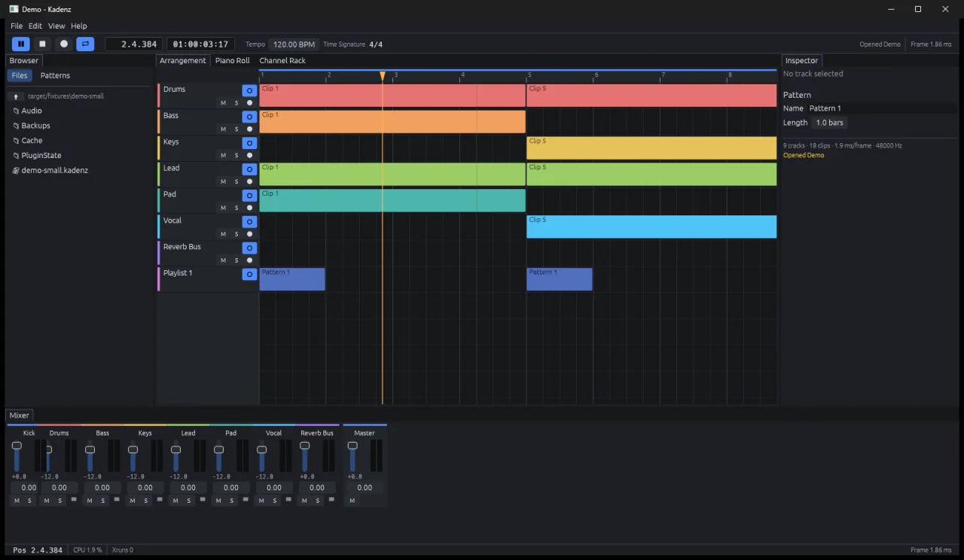Click the blue circle button on Playlist 1 track
The image size is (964, 560).
click(249, 274)
